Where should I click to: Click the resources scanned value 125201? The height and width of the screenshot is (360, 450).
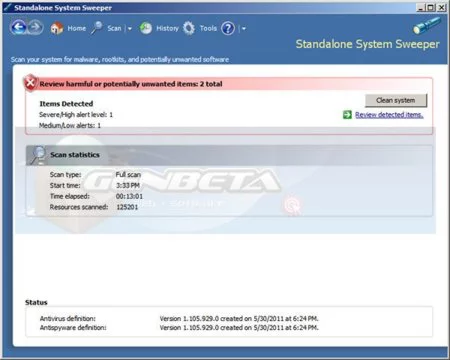tap(127, 207)
